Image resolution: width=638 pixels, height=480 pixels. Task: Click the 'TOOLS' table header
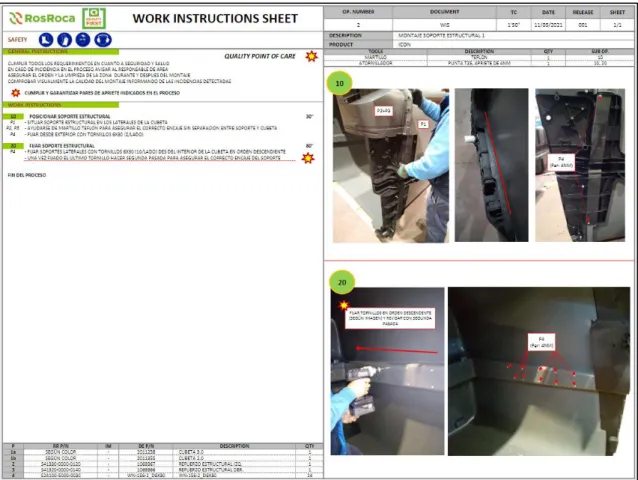(x=375, y=51)
